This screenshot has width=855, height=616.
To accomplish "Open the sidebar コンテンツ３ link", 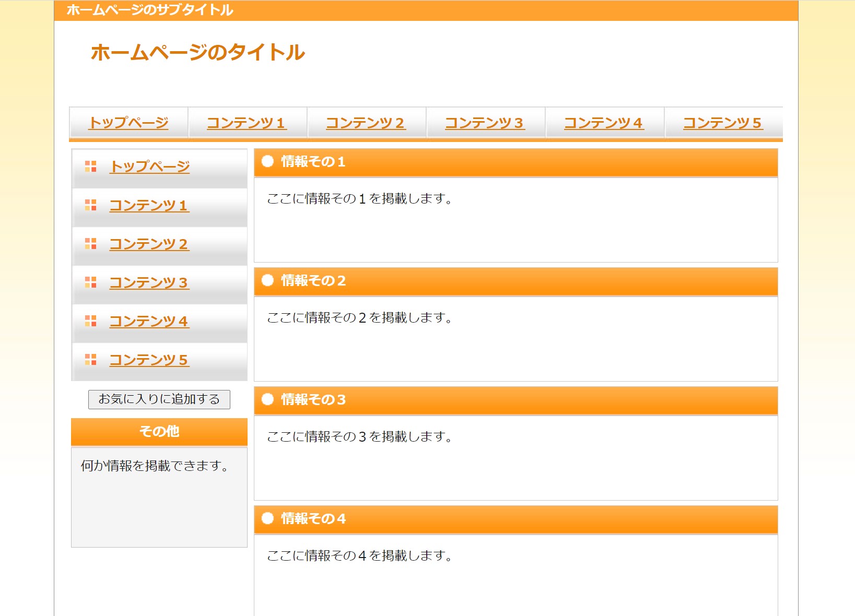I will (x=149, y=282).
